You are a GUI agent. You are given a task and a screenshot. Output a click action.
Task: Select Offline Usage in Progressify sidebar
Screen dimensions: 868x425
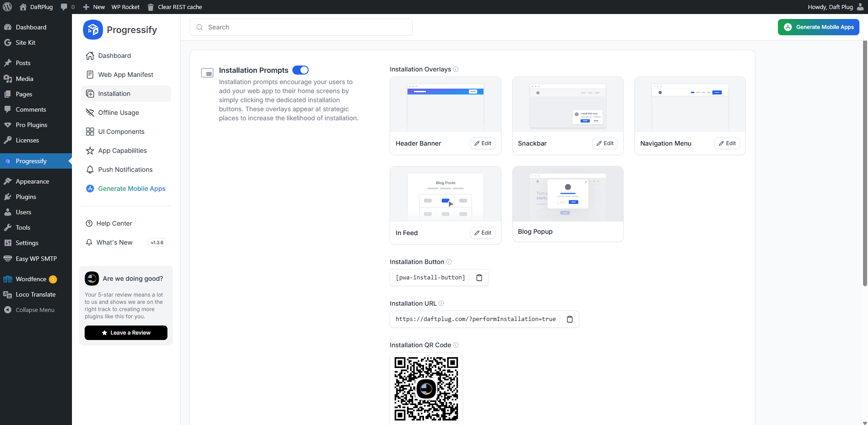119,113
